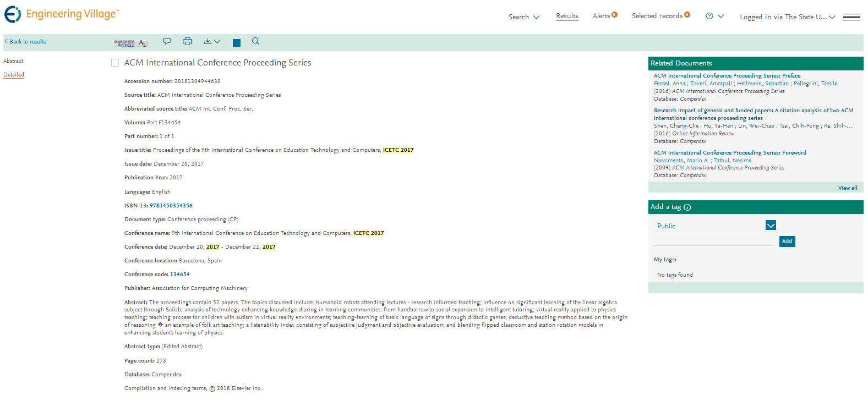This screenshot has height=406, width=868.
Task: Click the Engineering Village logo
Action: click(61, 14)
